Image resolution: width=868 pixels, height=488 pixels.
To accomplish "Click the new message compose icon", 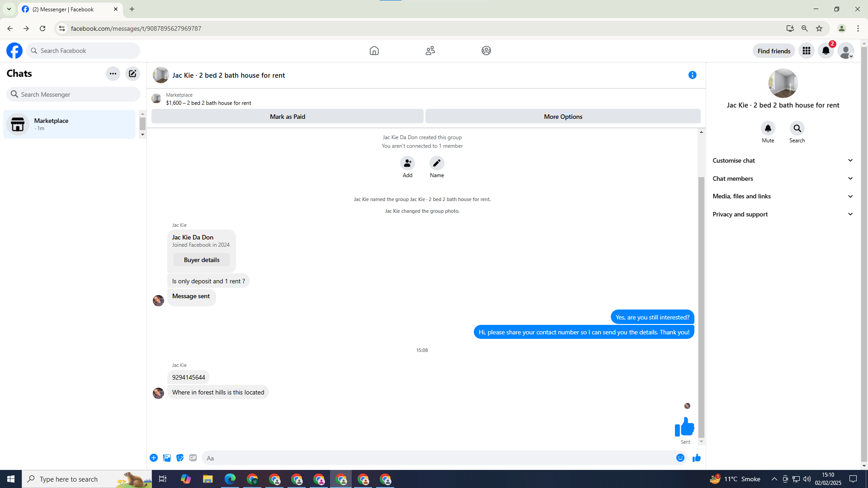I will pyautogui.click(x=132, y=74).
